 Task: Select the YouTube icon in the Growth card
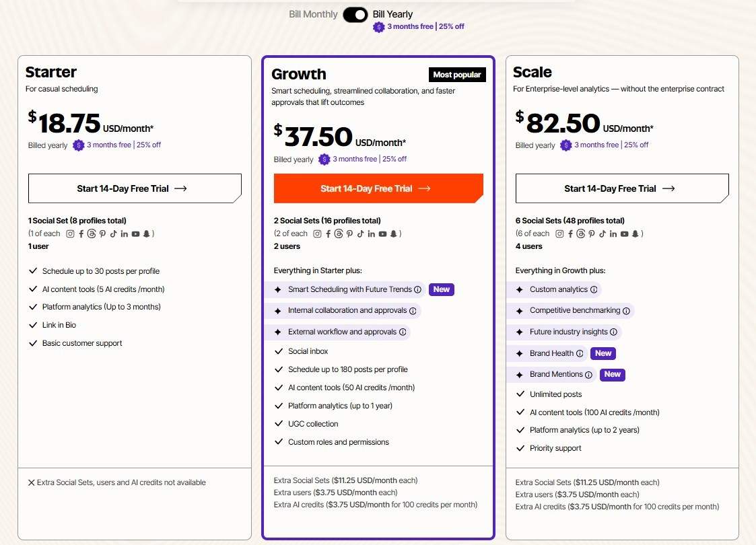coord(382,233)
